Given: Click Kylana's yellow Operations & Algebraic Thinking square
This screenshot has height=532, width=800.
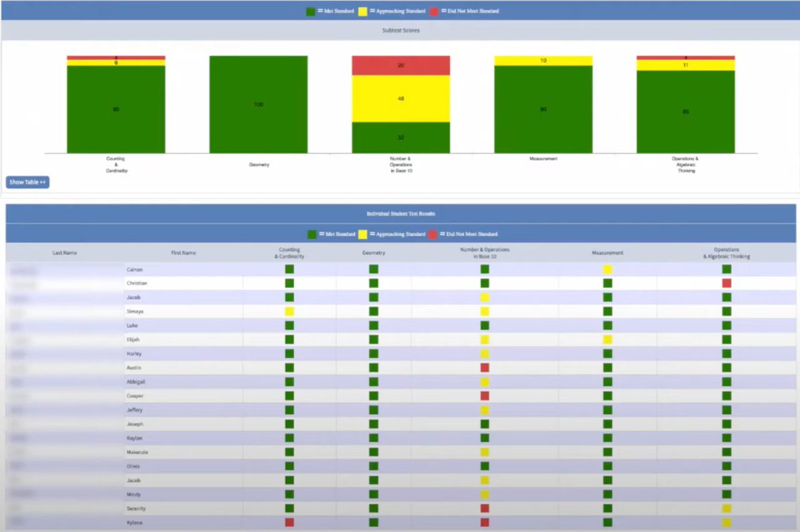Looking at the screenshot, I should [x=727, y=523].
